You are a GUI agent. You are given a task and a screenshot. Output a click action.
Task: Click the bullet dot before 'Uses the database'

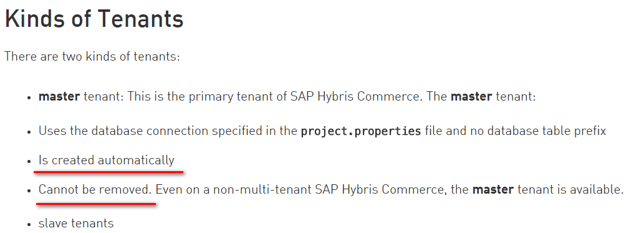(29, 132)
